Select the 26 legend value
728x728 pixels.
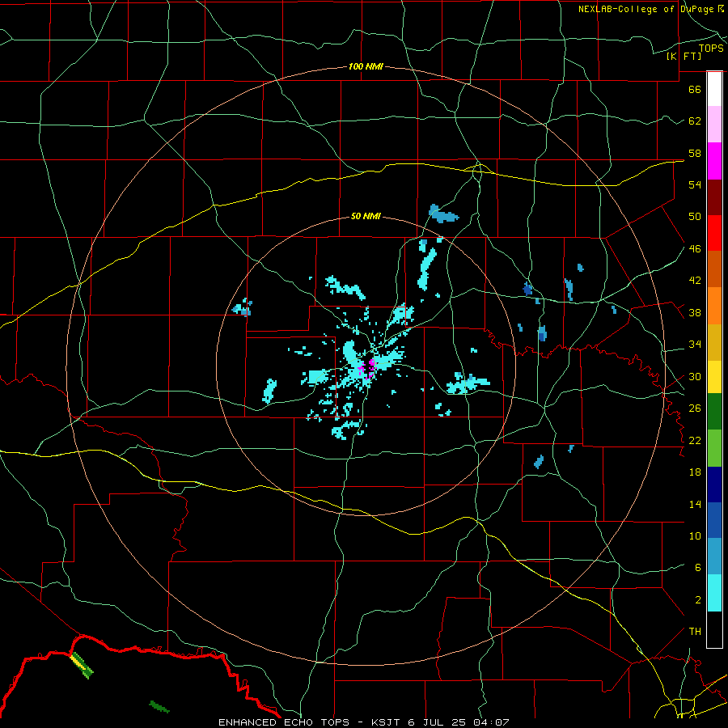click(x=695, y=408)
